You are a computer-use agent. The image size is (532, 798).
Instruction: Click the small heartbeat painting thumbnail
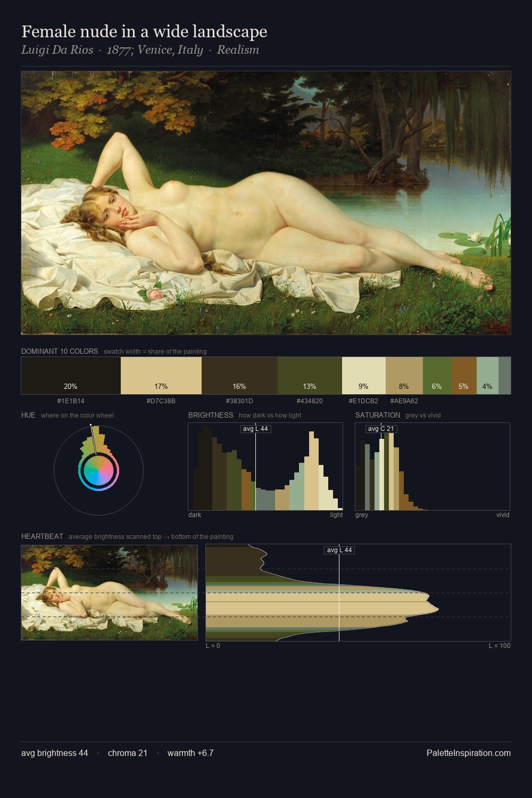tap(109, 592)
